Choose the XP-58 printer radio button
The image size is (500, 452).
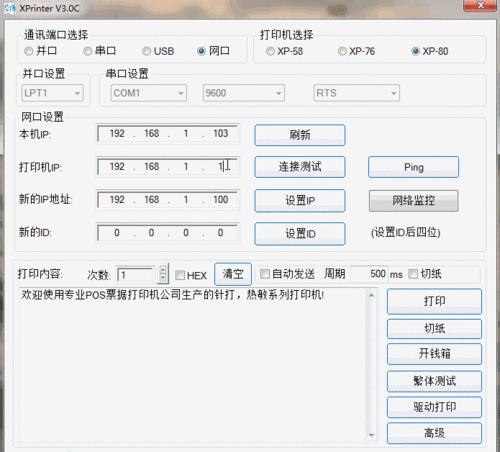coord(270,51)
